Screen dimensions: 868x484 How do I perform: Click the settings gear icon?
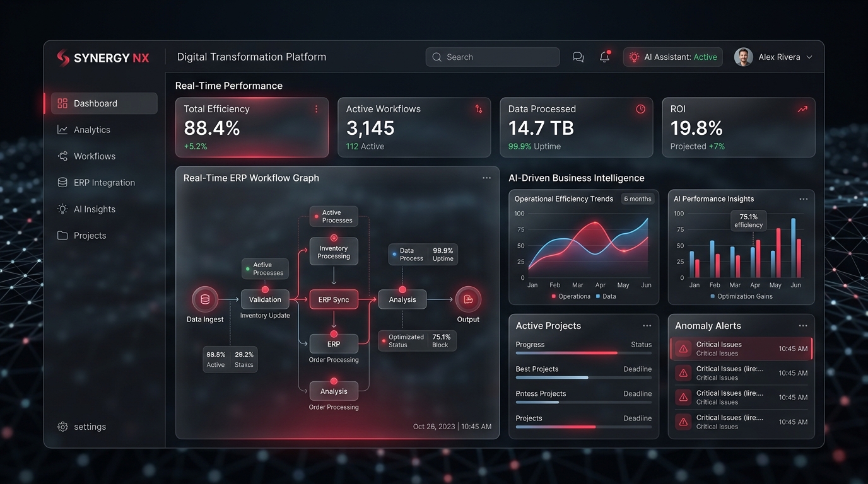(x=62, y=427)
